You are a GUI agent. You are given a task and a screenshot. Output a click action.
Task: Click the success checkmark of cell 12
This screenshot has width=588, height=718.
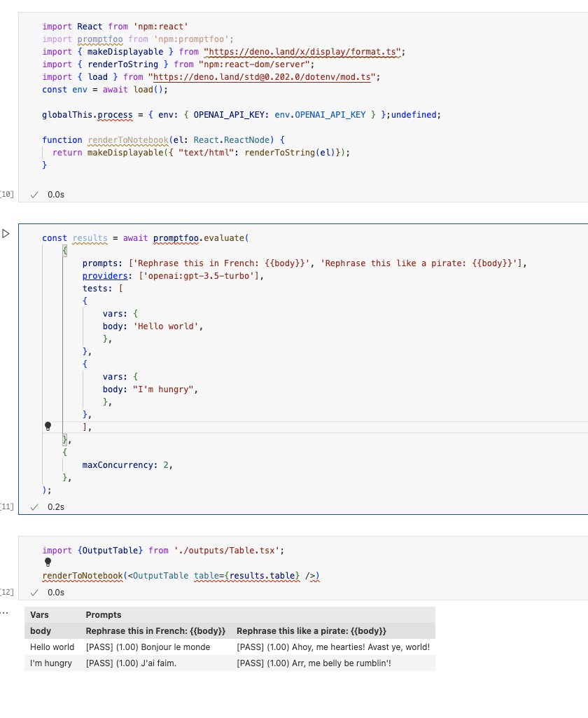click(34, 593)
